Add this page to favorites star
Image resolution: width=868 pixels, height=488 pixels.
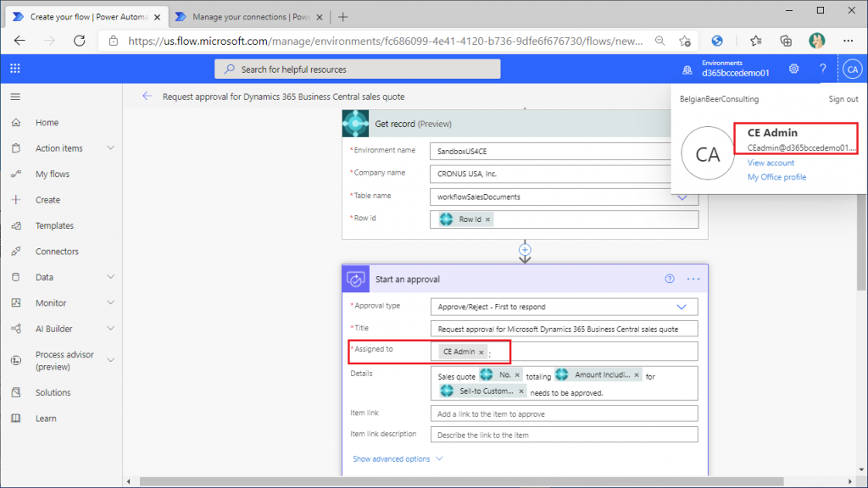[685, 41]
